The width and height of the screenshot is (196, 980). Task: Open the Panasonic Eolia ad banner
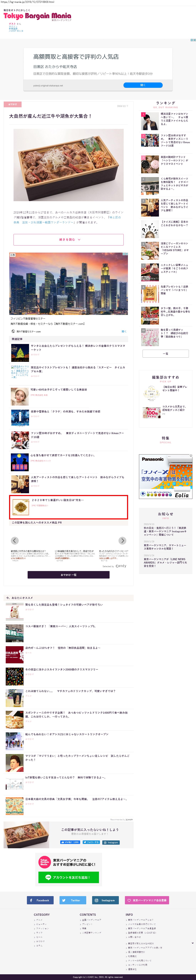[x=166, y=477]
